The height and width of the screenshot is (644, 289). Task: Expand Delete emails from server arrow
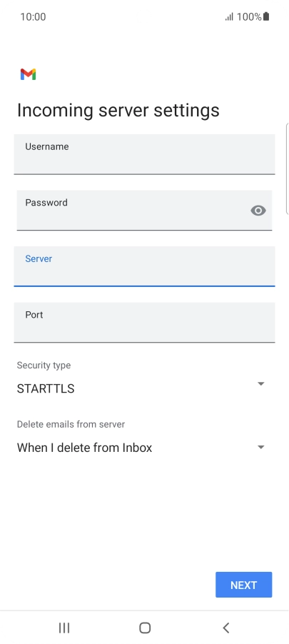[x=260, y=447]
